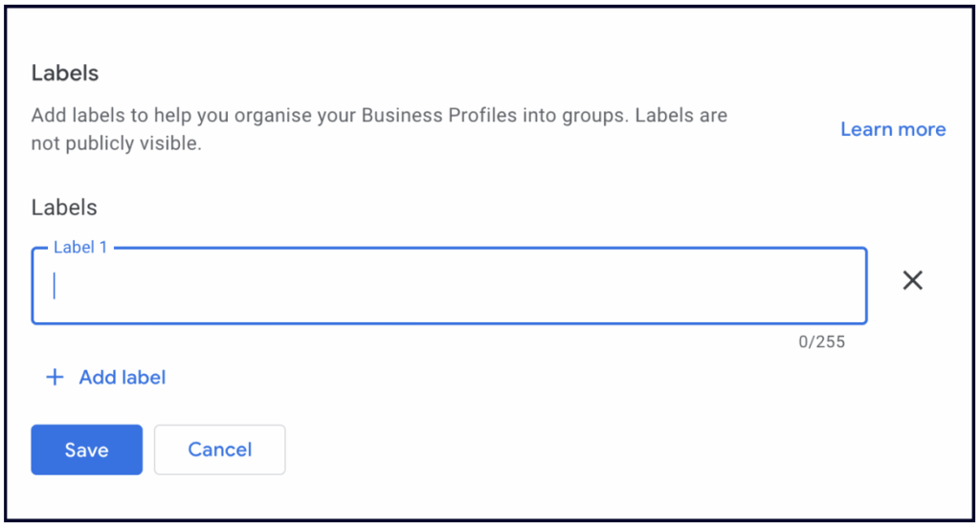The height and width of the screenshot is (527, 980).
Task: Place cursor at start of Label 1 input
Action: 55,286
